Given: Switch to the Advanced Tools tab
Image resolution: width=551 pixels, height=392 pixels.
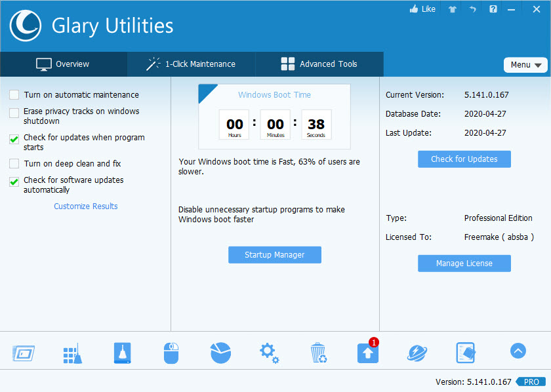Looking at the screenshot, I should coord(319,64).
